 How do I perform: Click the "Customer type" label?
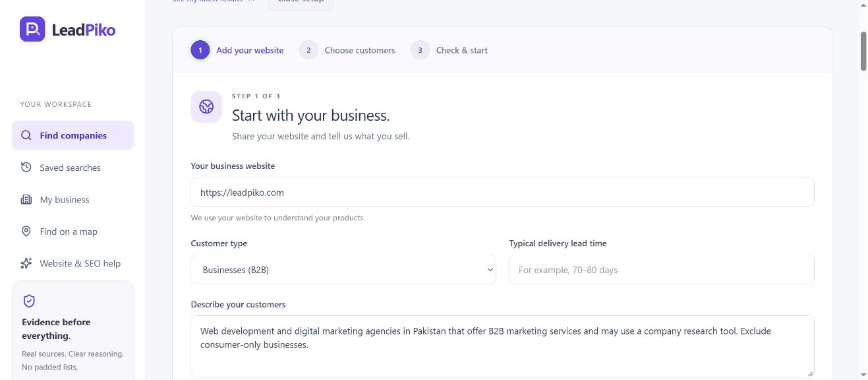[219, 243]
